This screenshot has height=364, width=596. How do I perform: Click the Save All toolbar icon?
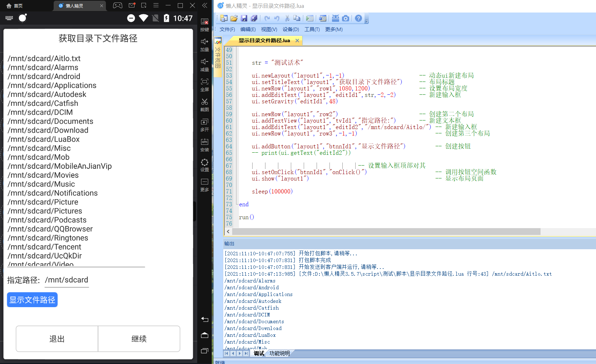pos(254,18)
